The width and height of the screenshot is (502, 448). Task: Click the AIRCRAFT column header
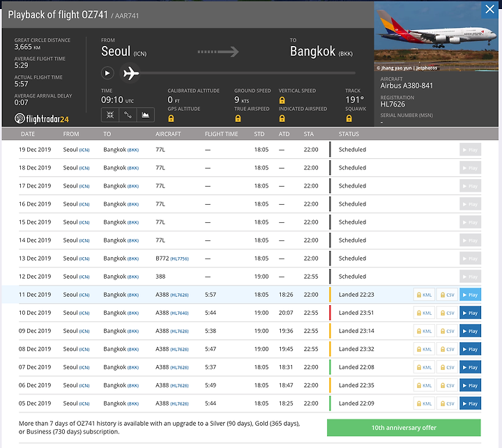tap(168, 134)
